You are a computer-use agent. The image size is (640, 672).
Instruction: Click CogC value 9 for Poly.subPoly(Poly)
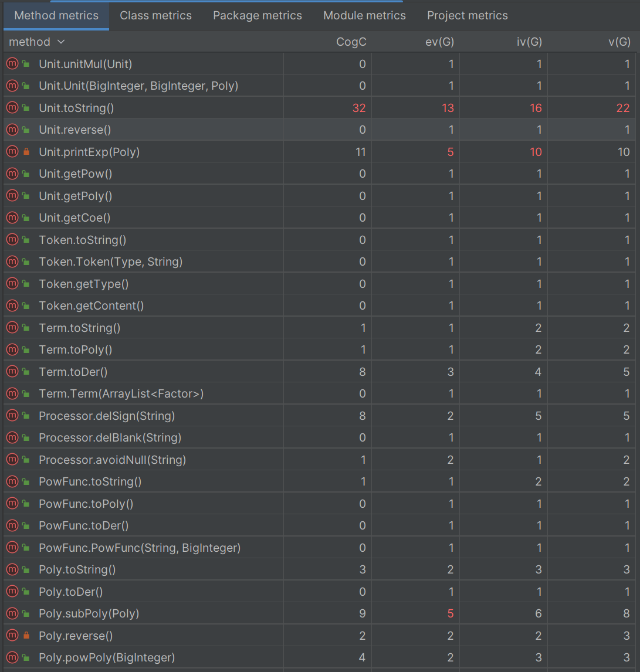(x=363, y=613)
